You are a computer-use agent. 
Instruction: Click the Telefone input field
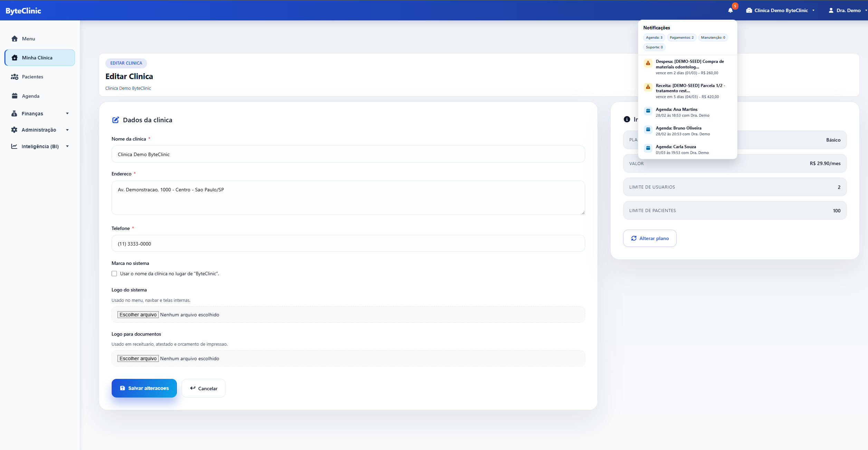click(x=348, y=243)
